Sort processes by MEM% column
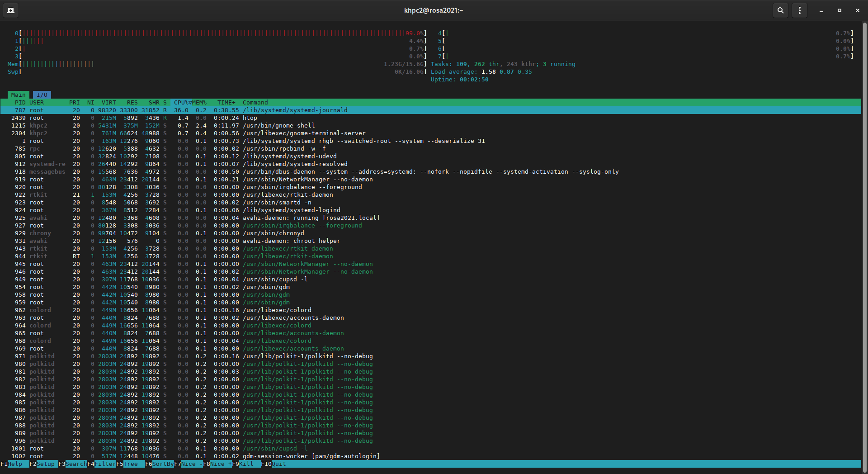 (x=199, y=103)
